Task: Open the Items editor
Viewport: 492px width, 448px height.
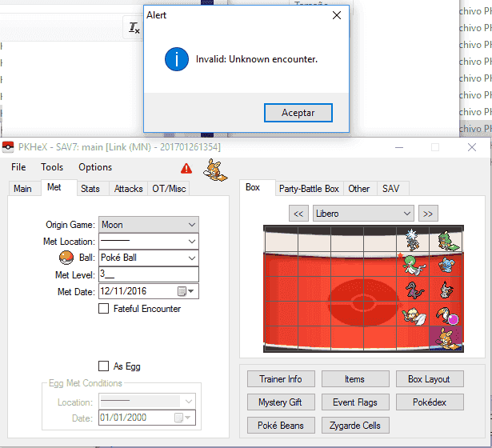Action: point(355,379)
